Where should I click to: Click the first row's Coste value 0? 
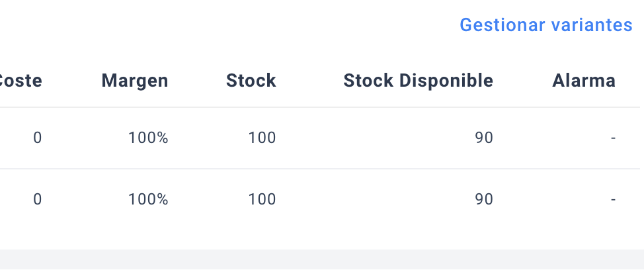tap(37, 138)
